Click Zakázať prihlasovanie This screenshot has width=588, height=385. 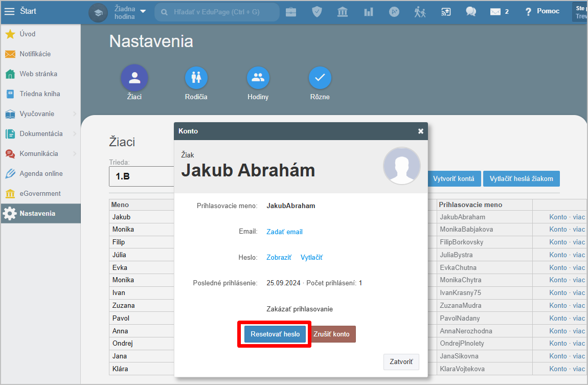(x=300, y=309)
